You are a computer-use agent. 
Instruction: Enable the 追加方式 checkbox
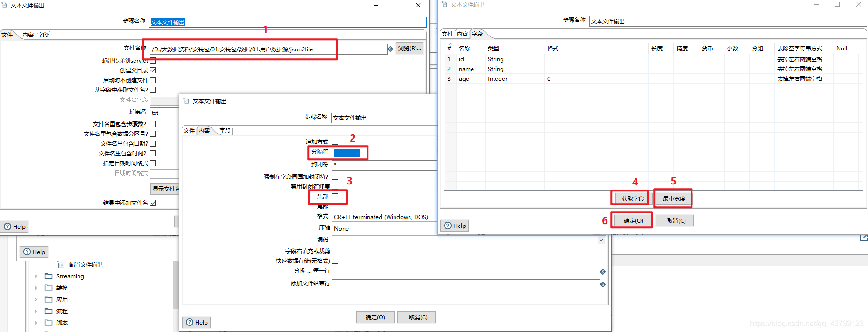pyautogui.click(x=335, y=141)
